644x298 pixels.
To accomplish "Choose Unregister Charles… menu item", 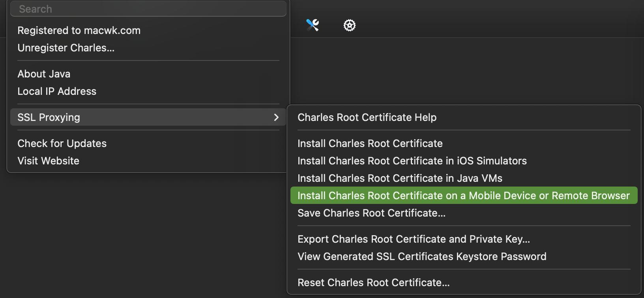I will click(x=148, y=48).
